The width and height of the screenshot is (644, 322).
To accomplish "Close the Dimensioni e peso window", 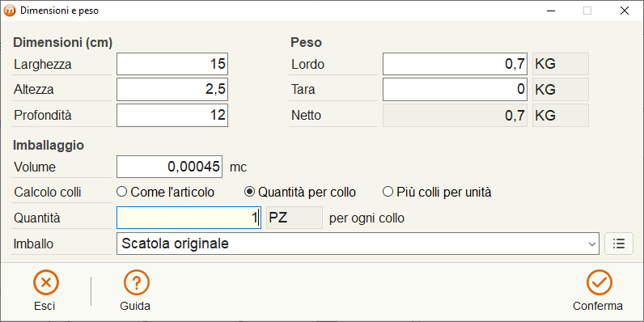I will point(625,11).
